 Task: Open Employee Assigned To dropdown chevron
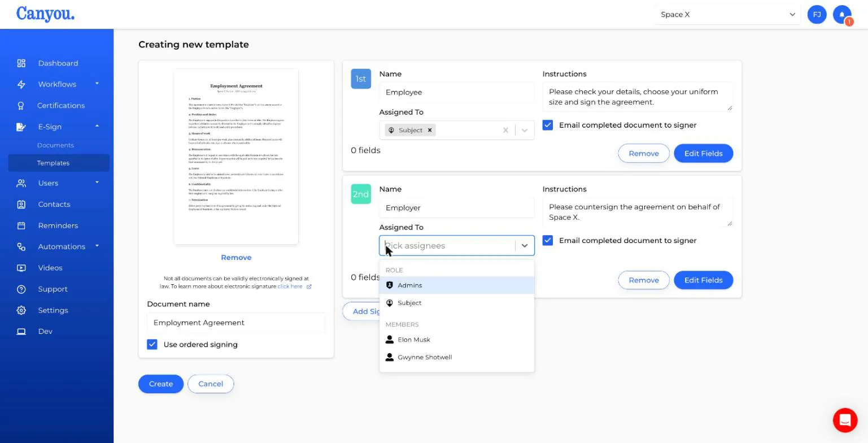(525, 131)
